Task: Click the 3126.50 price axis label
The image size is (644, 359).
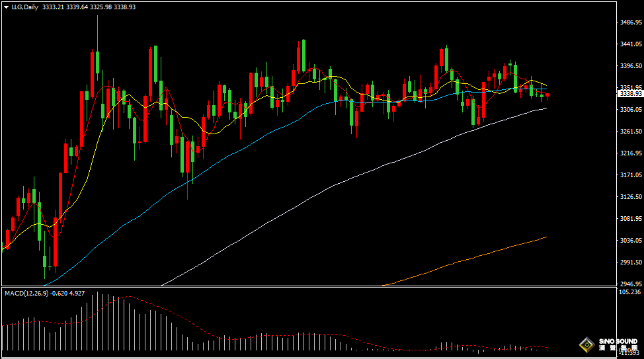Action: click(631, 197)
